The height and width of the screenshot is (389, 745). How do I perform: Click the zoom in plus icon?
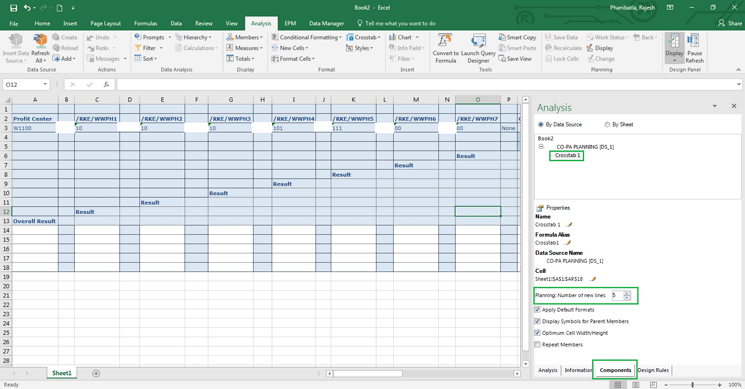pos(719,385)
